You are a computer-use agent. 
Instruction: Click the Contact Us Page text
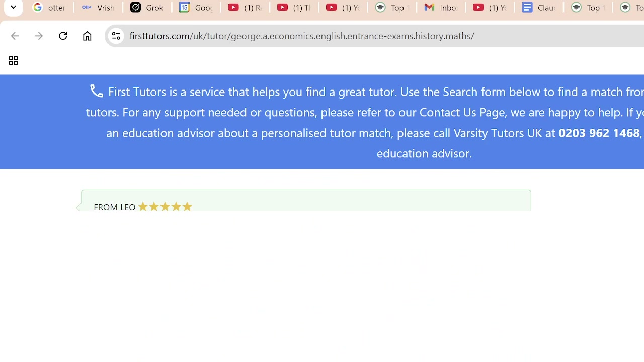coord(462,112)
